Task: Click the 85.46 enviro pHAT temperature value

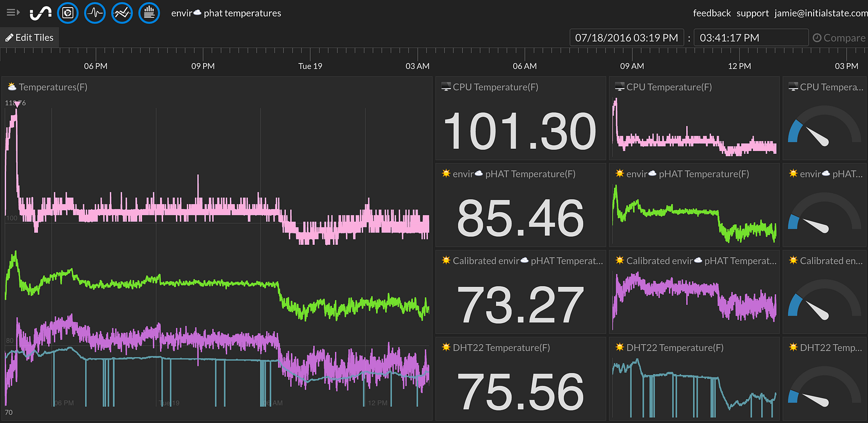Action: [x=520, y=218]
